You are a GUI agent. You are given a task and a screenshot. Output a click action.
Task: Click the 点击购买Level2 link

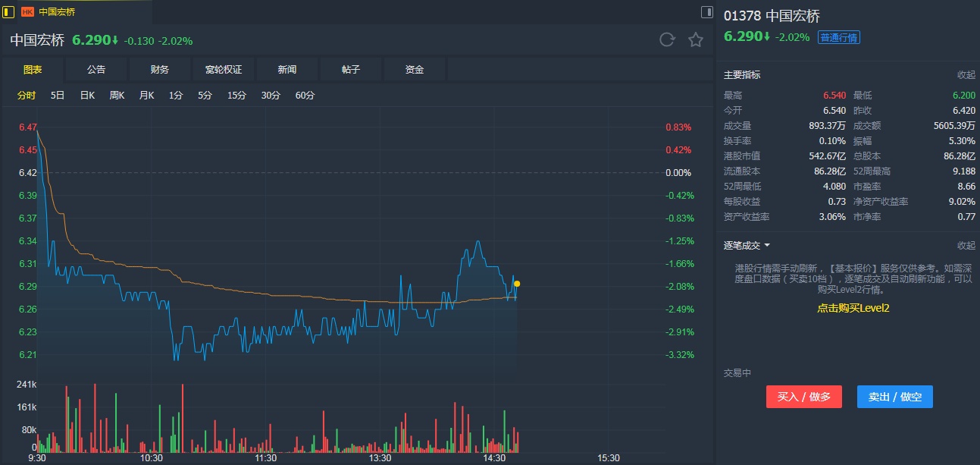[853, 308]
